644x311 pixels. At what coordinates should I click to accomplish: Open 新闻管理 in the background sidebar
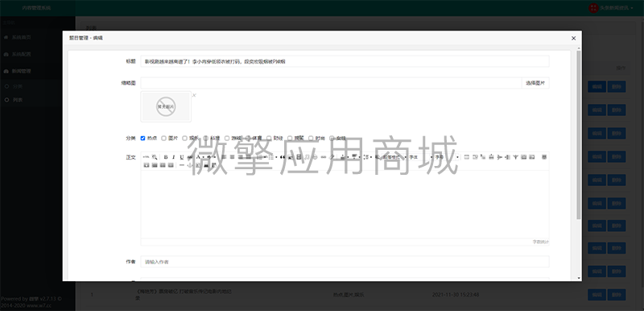(x=21, y=71)
